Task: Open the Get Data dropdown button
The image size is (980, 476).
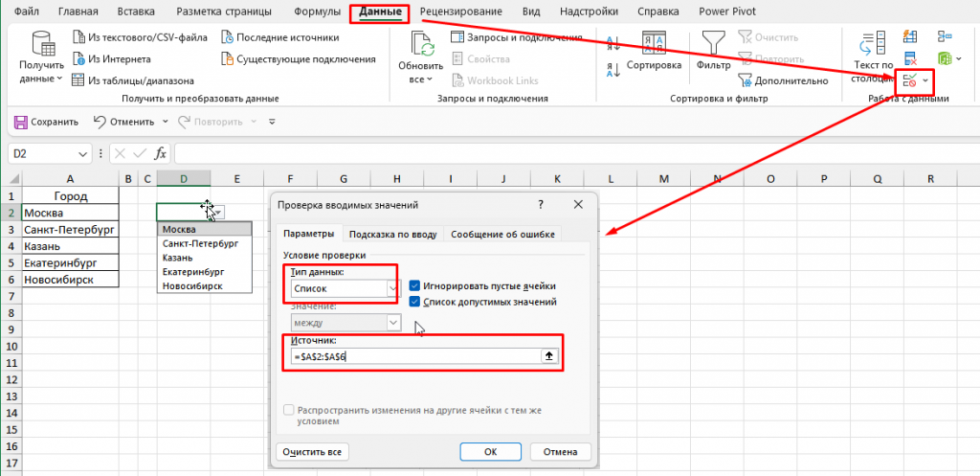Action: pos(41,57)
